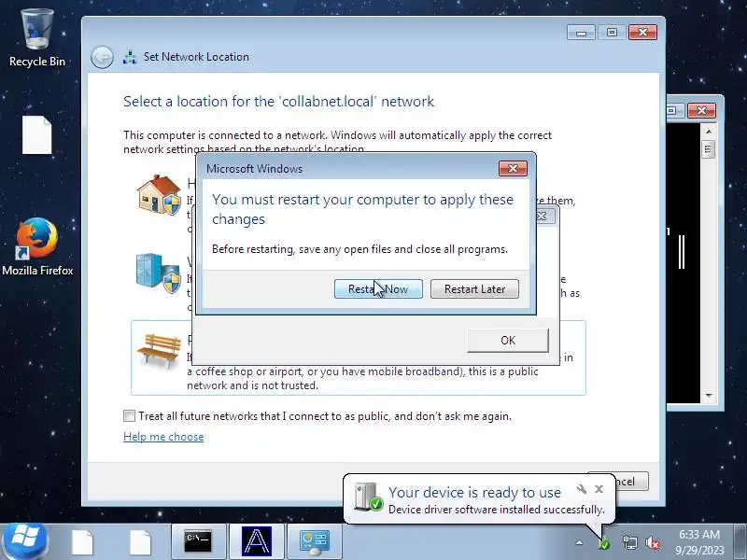Click the Restart Now button
Image resolution: width=747 pixels, height=560 pixels.
tap(378, 289)
